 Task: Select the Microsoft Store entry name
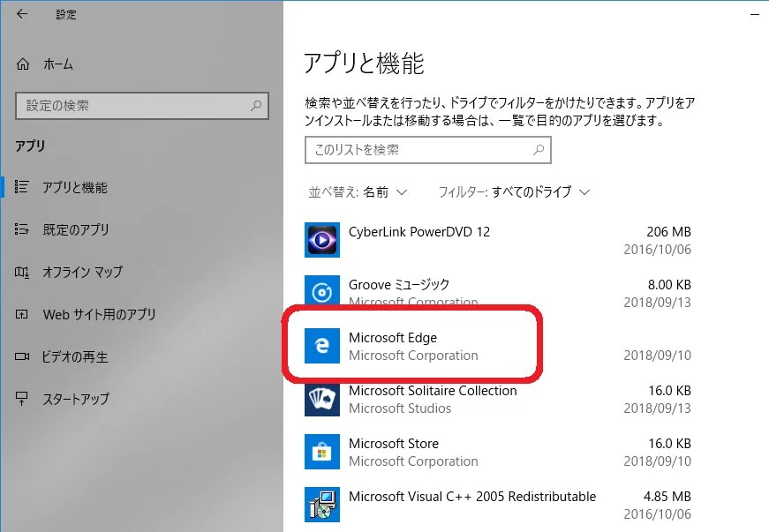pyautogui.click(x=394, y=443)
